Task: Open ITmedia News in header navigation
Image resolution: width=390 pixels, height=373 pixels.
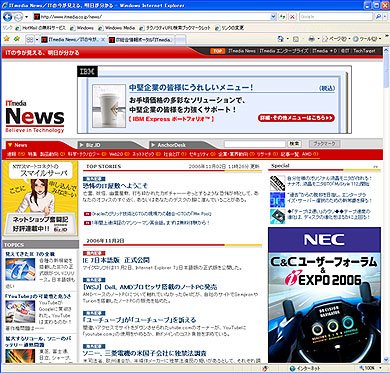Action: click(x=242, y=51)
